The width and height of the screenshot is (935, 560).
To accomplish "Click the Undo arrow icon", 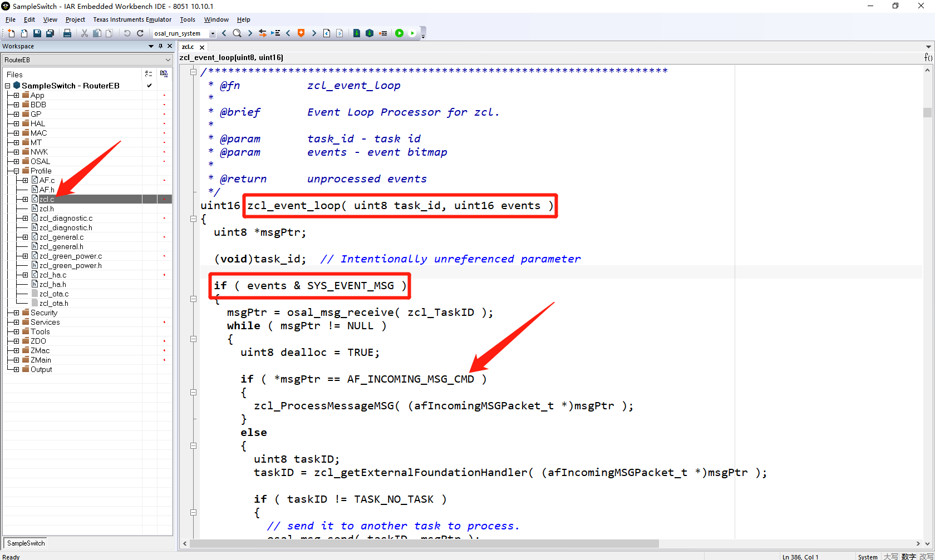I will tap(127, 33).
